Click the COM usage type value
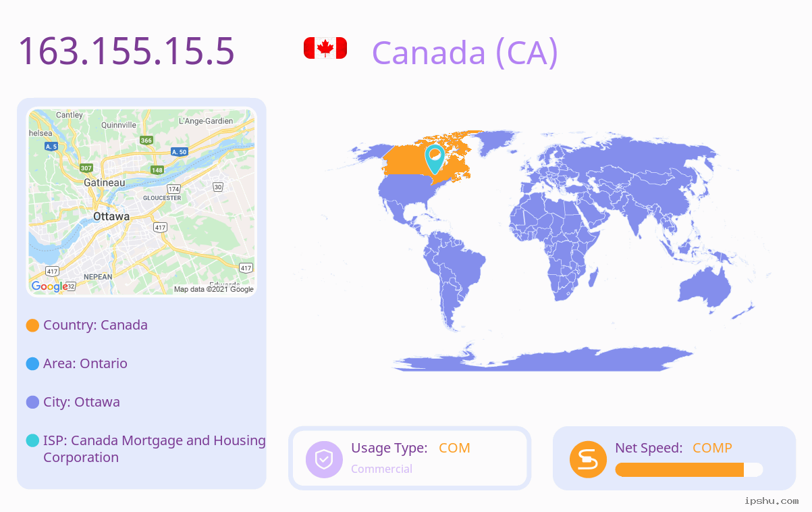The image size is (812, 512). [454, 448]
